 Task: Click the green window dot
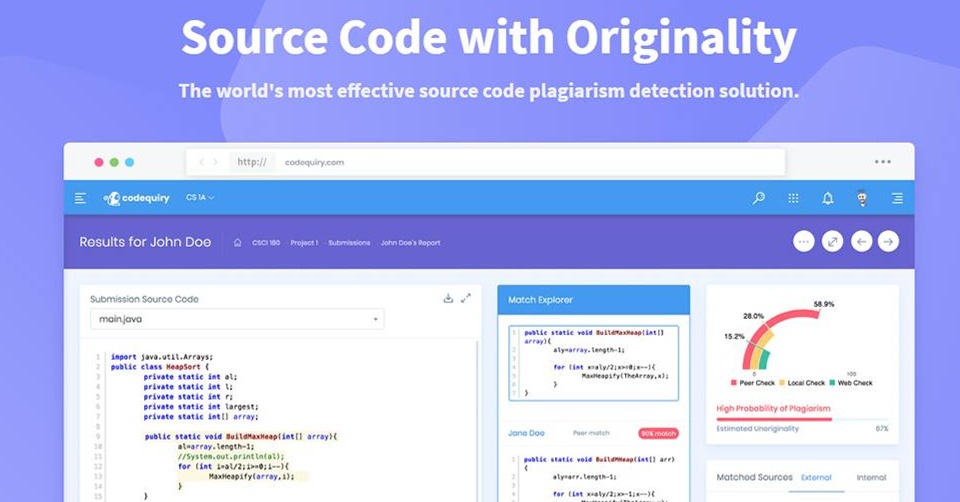coord(114,162)
